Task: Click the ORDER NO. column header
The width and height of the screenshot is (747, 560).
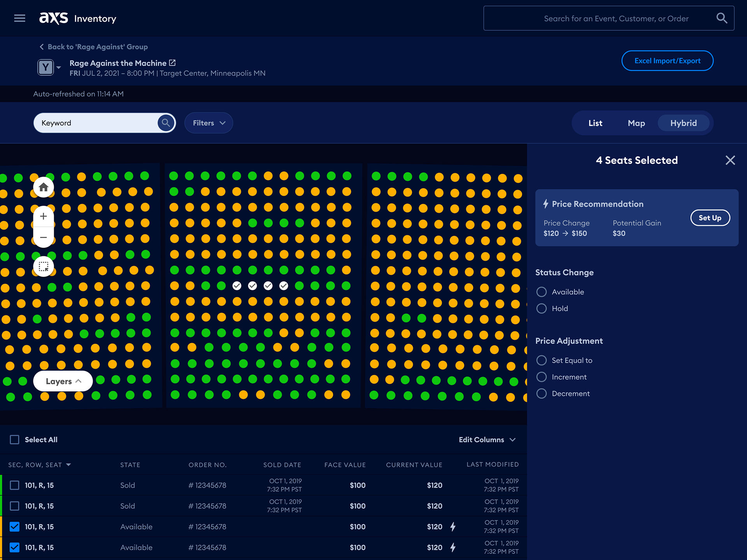Action: (207, 465)
